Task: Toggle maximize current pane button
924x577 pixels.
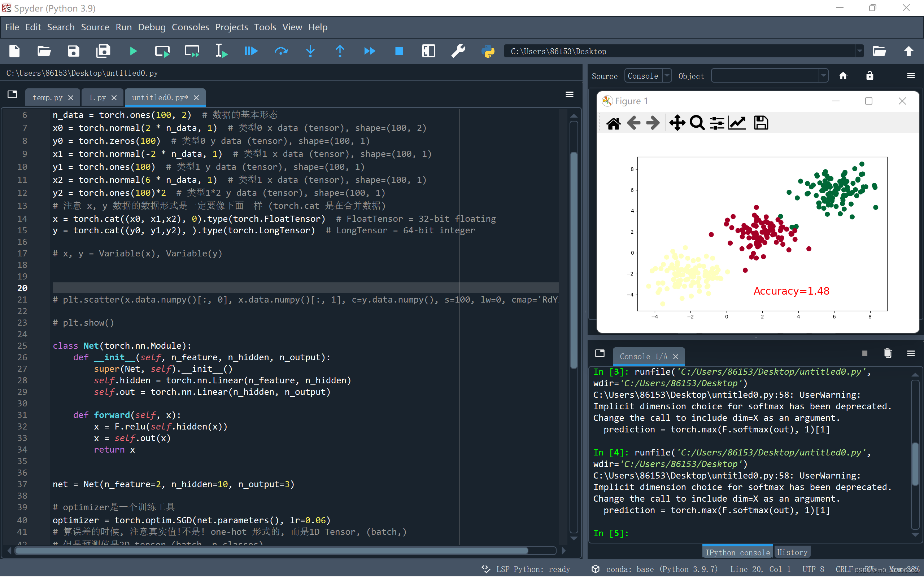Action: point(428,51)
